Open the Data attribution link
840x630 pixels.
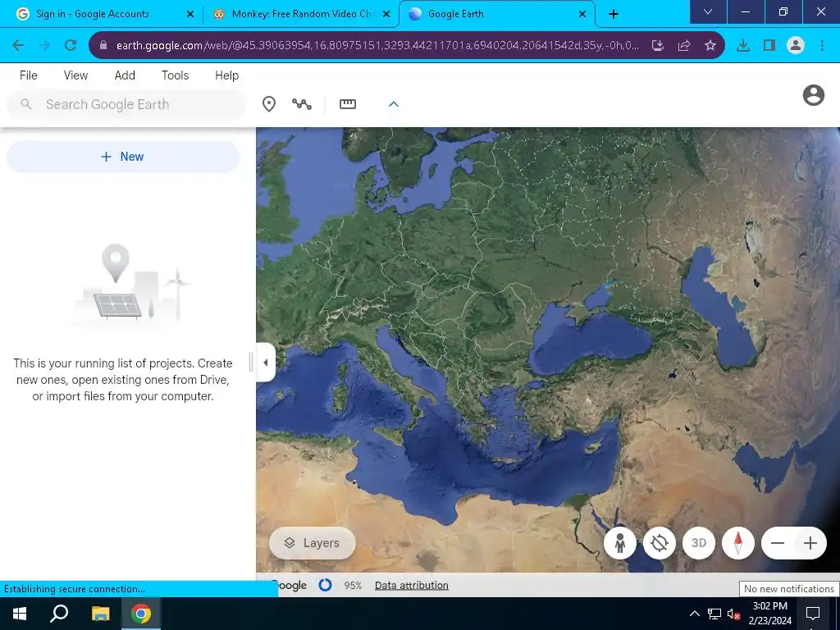[x=412, y=586]
